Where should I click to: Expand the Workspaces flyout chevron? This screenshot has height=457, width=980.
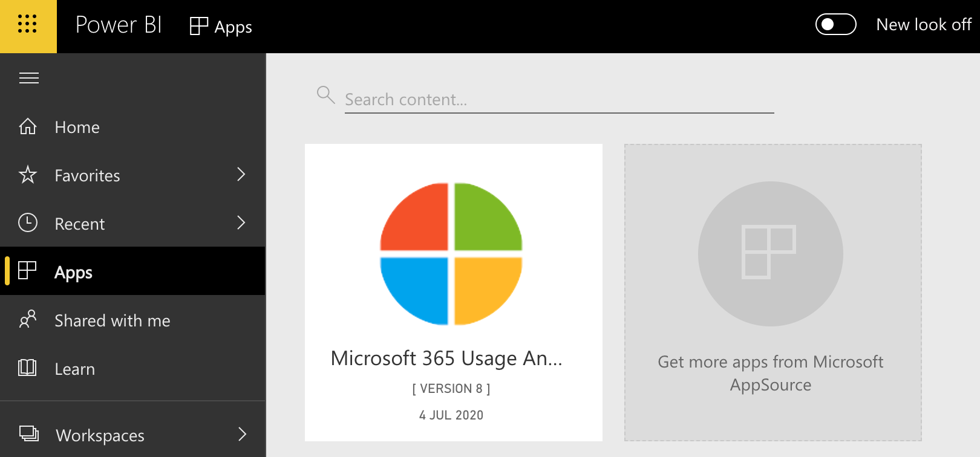[x=242, y=434]
